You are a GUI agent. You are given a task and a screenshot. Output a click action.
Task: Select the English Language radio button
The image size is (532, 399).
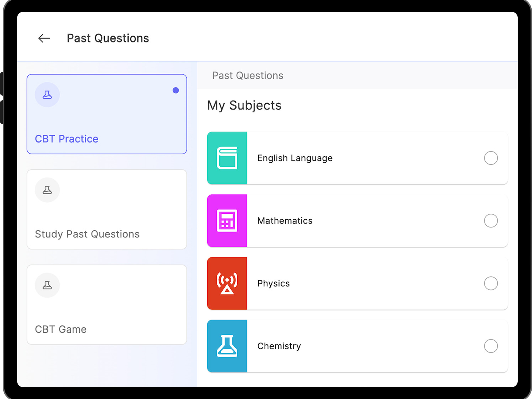(x=491, y=158)
